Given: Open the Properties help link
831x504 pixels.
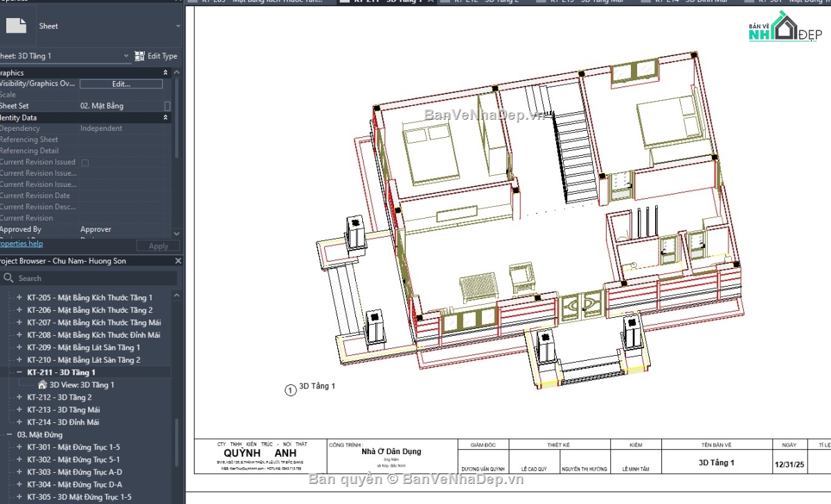Looking at the screenshot, I should [21, 244].
